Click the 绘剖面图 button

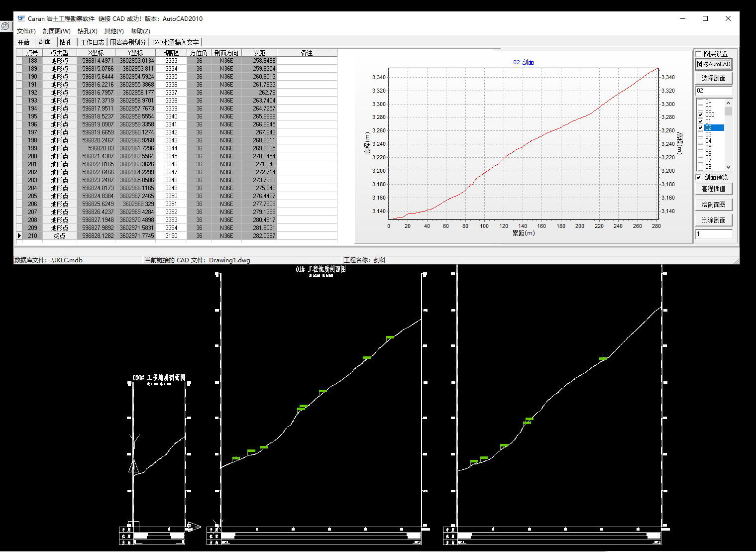click(714, 205)
